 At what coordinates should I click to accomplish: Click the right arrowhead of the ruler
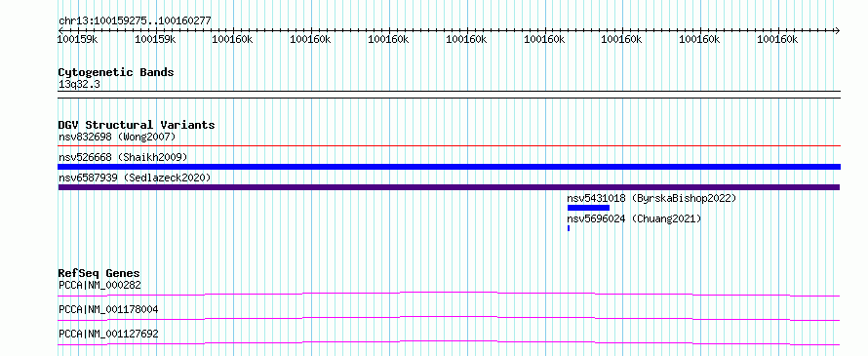pos(838,30)
